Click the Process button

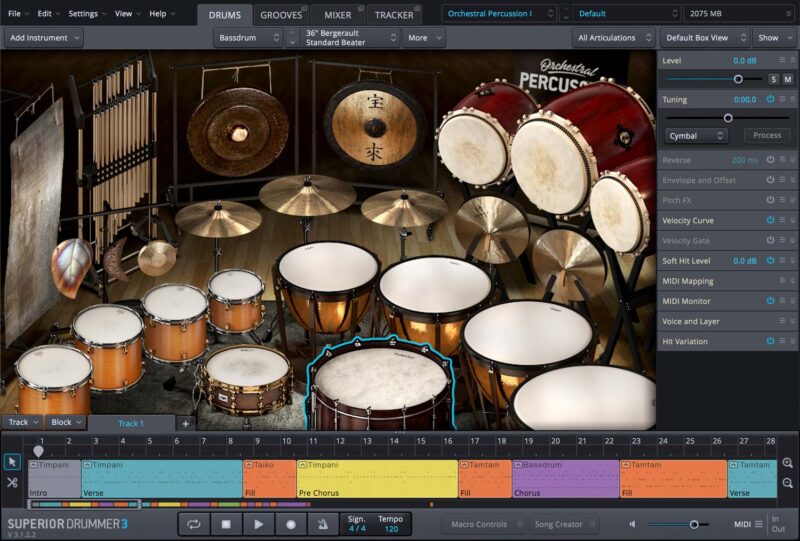tap(767, 135)
